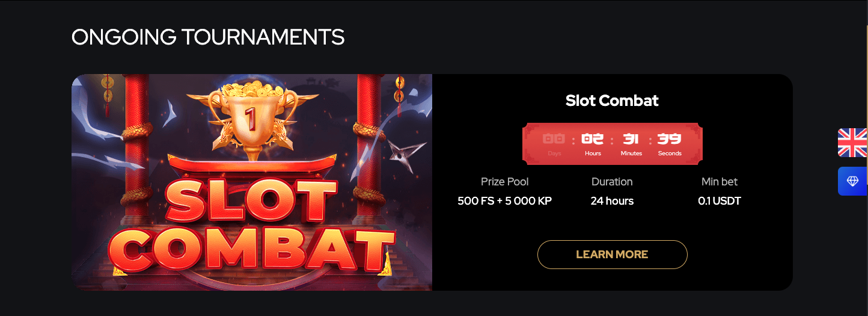The image size is (868, 316).
Task: Open the UK flag language selector
Action: tap(852, 143)
